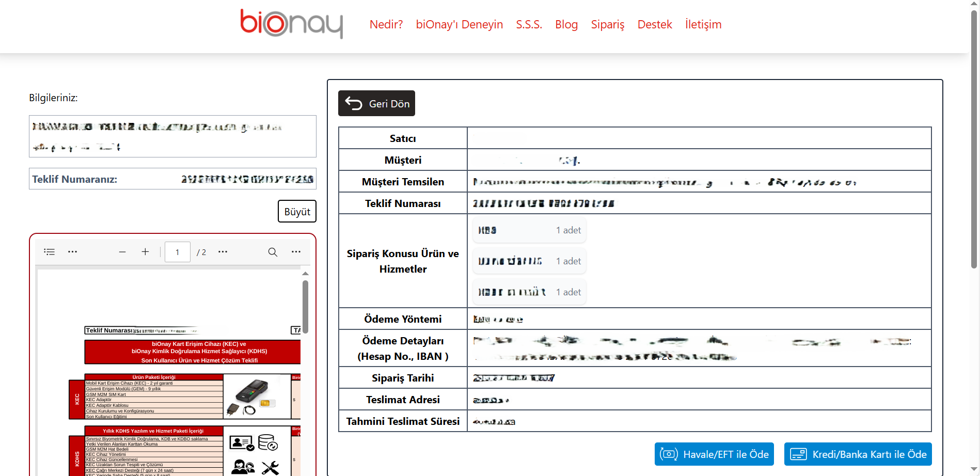The width and height of the screenshot is (980, 476).
Task: Zoom in the PDF with plus icon
Action: tap(145, 252)
